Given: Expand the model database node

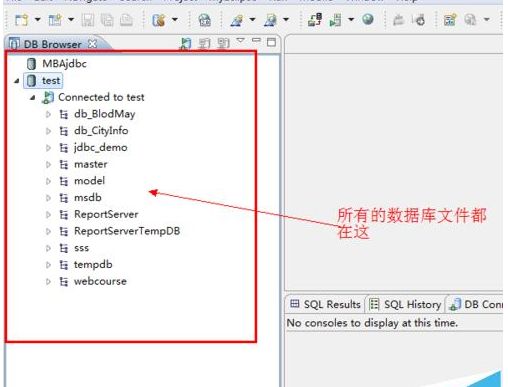Looking at the screenshot, I should [x=48, y=181].
